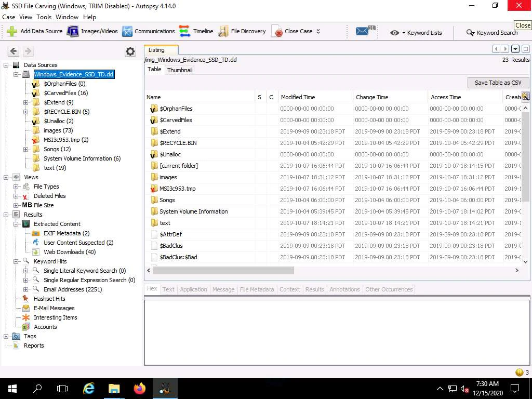Sort table by Access Time column

click(x=465, y=97)
